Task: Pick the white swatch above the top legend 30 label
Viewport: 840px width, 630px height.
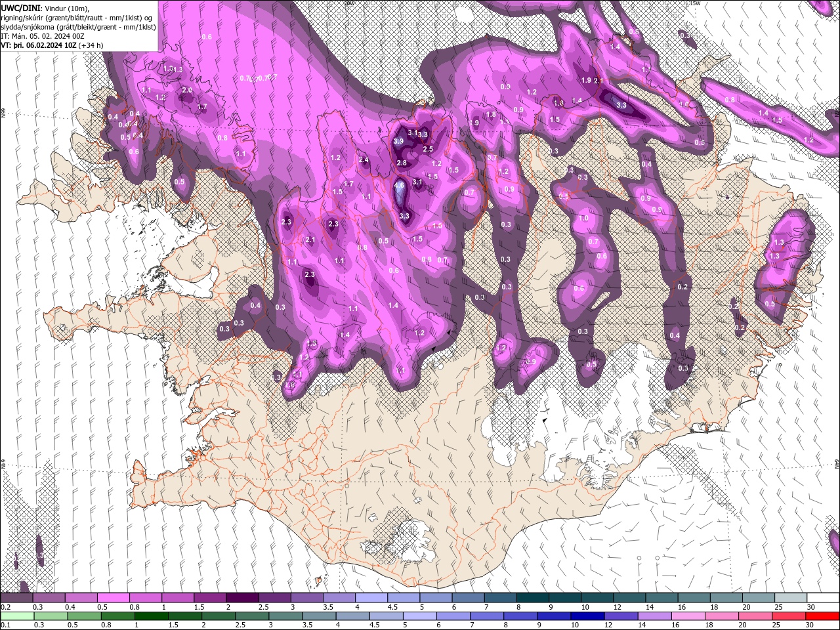Action: tap(822, 598)
